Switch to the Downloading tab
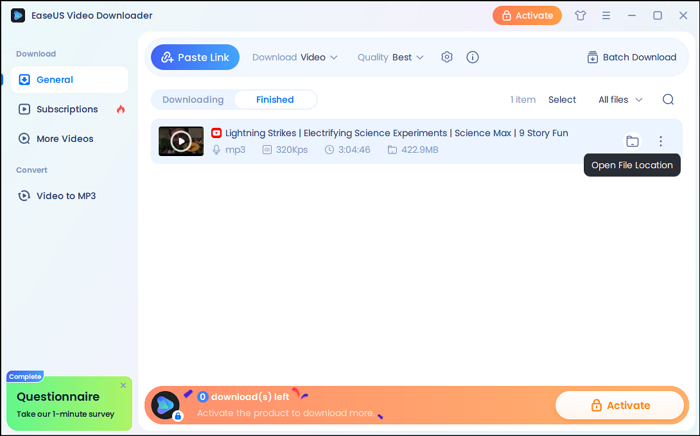Image resolution: width=700 pixels, height=436 pixels. point(193,100)
